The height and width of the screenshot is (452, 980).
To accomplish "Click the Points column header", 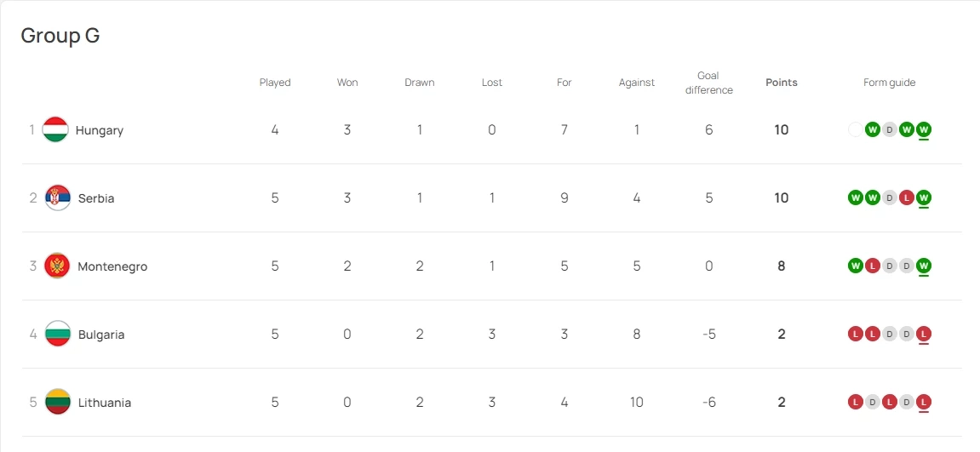I will point(782,83).
